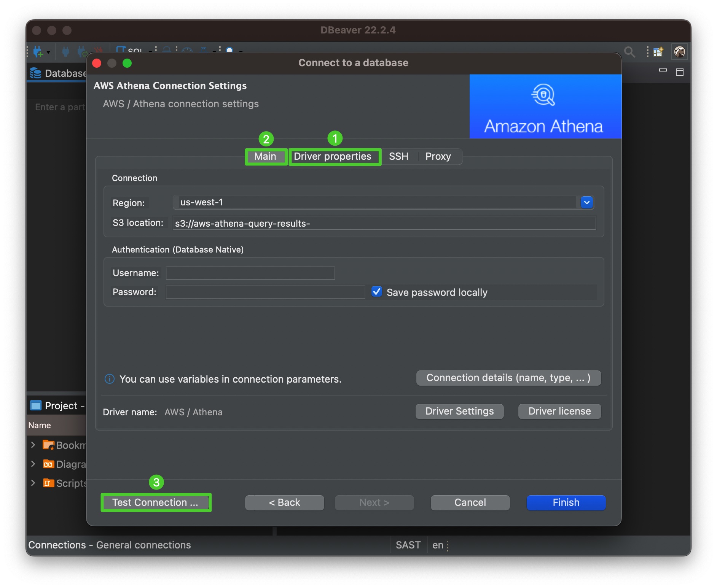Viewport: 717px width, 588px height.
Task: Cancel the connection dialog
Action: coord(470,502)
